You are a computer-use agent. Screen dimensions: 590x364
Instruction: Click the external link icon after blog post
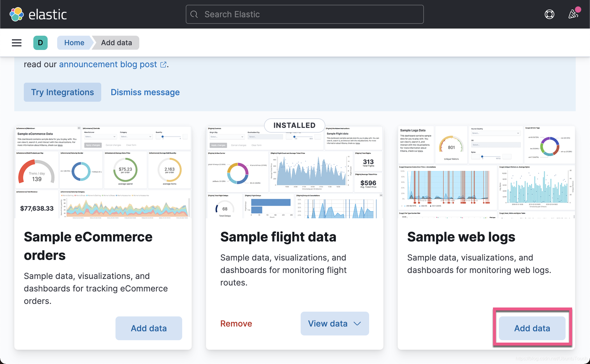163,65
